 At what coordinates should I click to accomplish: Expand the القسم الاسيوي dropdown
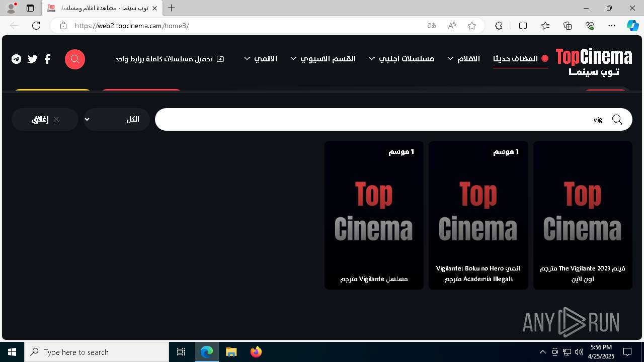323,59
